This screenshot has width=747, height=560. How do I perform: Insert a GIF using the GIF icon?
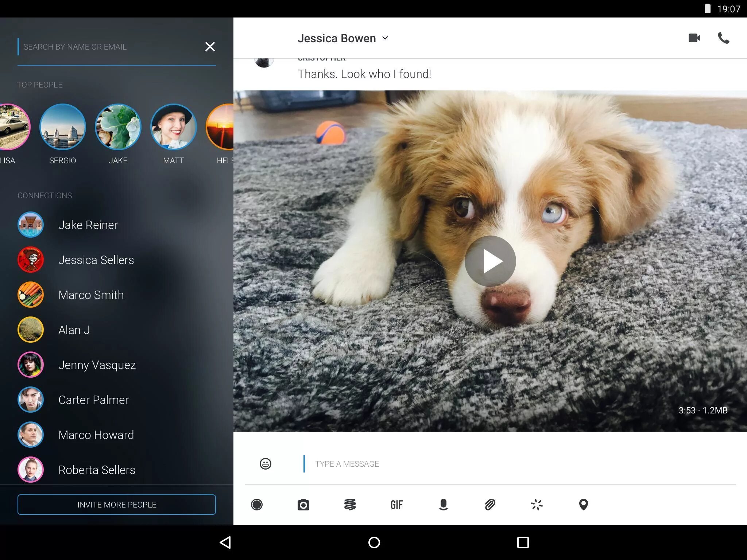tap(398, 504)
